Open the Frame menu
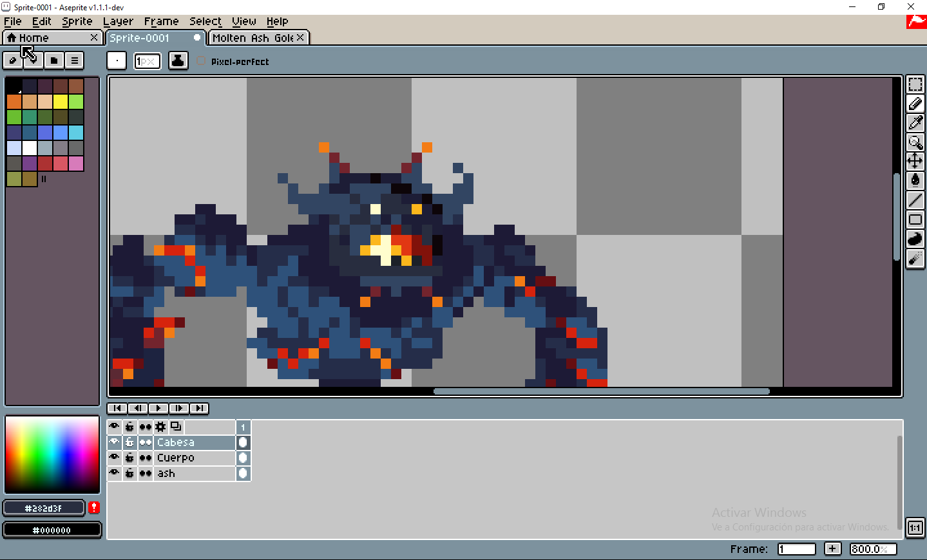Image resolution: width=927 pixels, height=560 pixels. coord(161,21)
